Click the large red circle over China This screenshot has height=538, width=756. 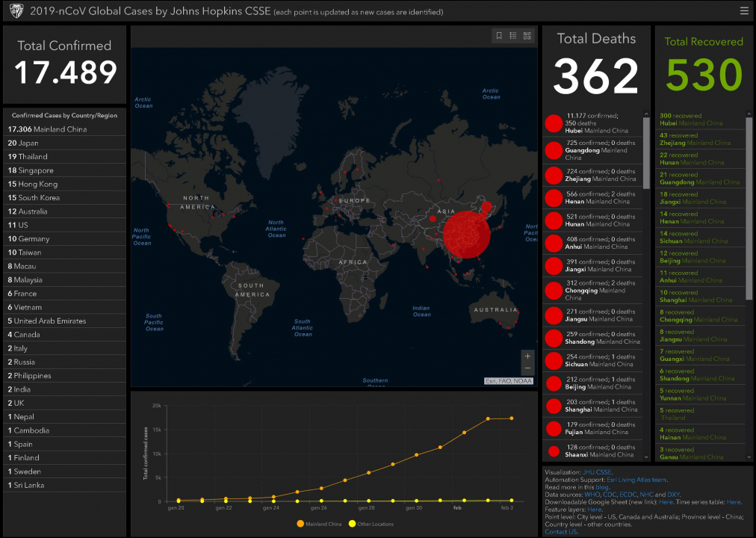[466, 235]
